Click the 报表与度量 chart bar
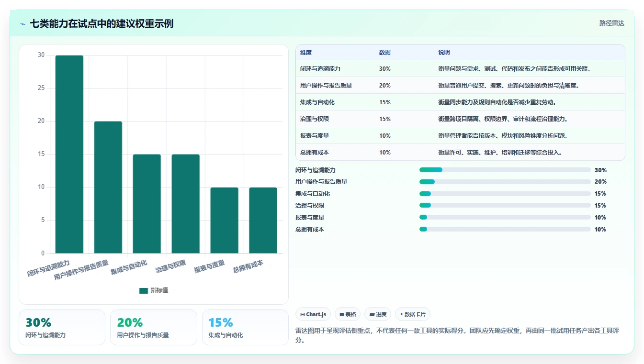Viewport: 644px width, 364px height. [x=225, y=220]
